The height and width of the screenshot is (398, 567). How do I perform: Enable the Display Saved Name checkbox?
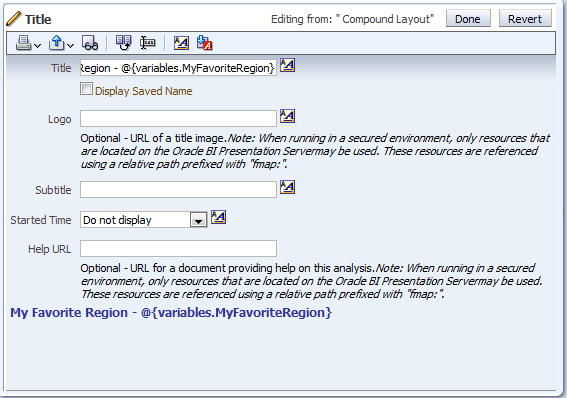pyautogui.click(x=86, y=89)
